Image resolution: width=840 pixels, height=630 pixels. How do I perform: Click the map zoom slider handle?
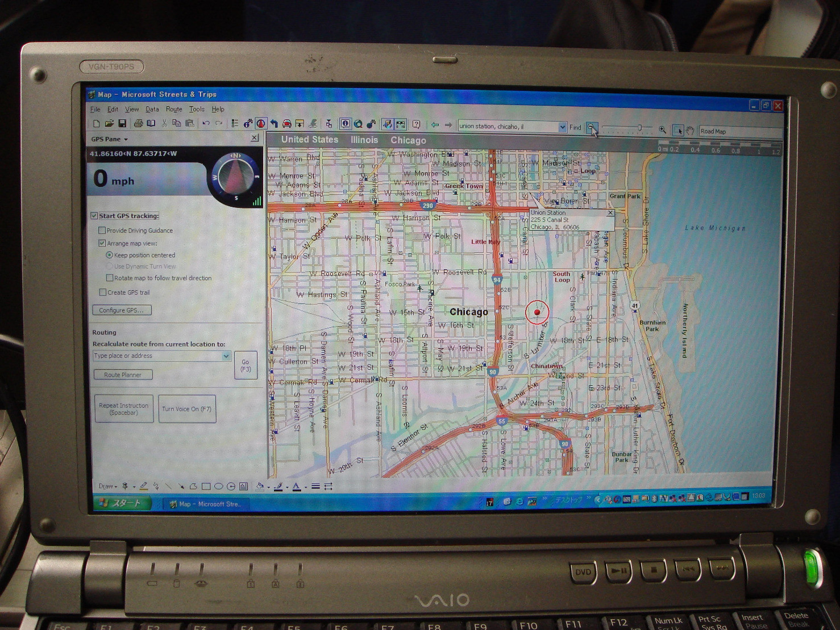[639, 128]
